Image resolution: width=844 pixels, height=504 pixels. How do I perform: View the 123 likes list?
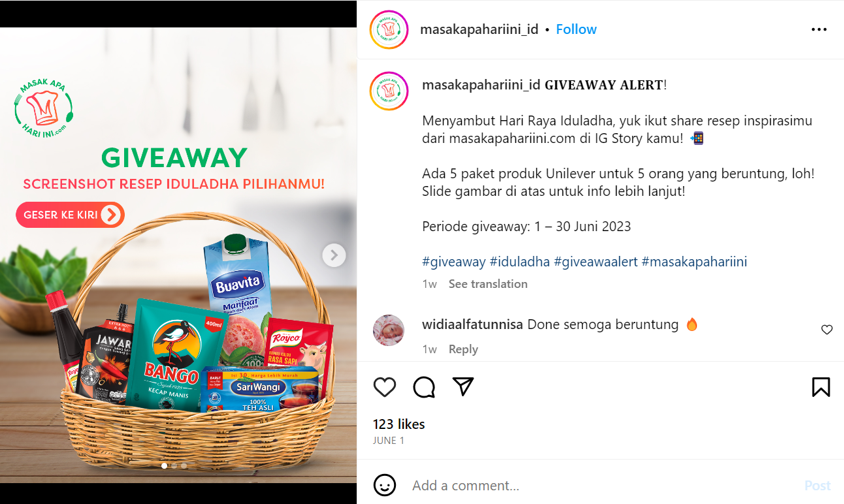coord(399,424)
